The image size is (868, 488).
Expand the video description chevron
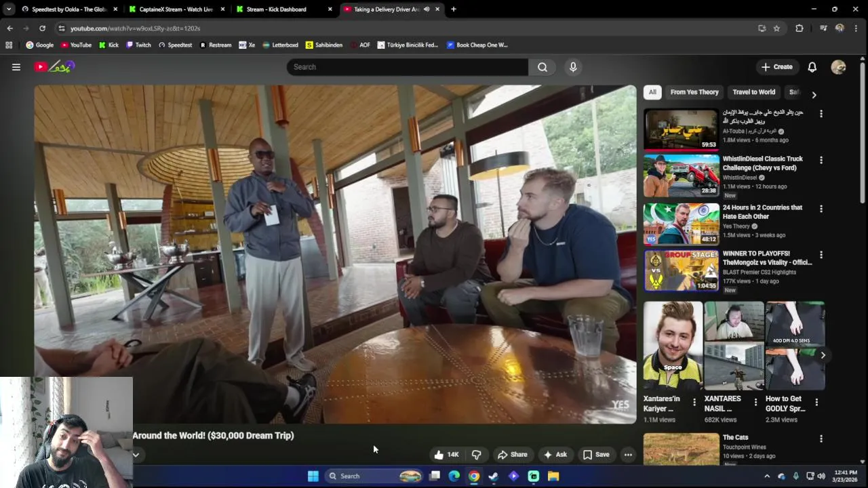(136, 455)
